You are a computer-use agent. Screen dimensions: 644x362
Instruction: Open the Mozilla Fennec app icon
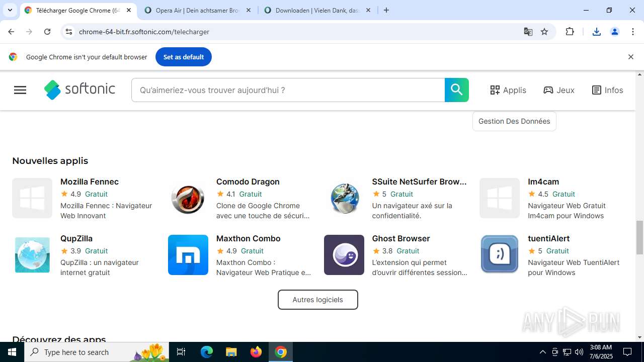(32, 198)
